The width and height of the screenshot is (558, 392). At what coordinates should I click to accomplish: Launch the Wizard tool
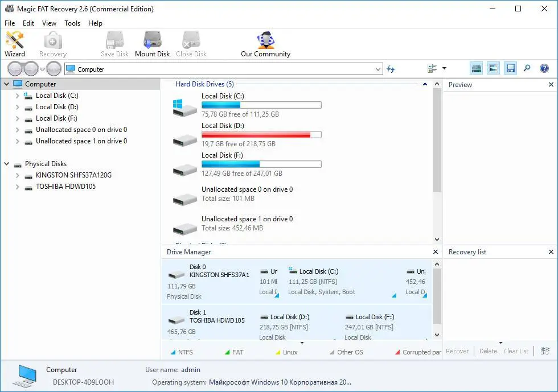pyautogui.click(x=15, y=44)
